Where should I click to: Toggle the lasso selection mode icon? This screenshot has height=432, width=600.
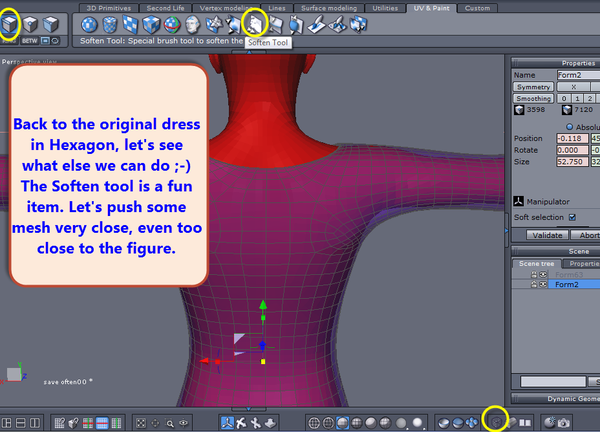(x=55, y=41)
